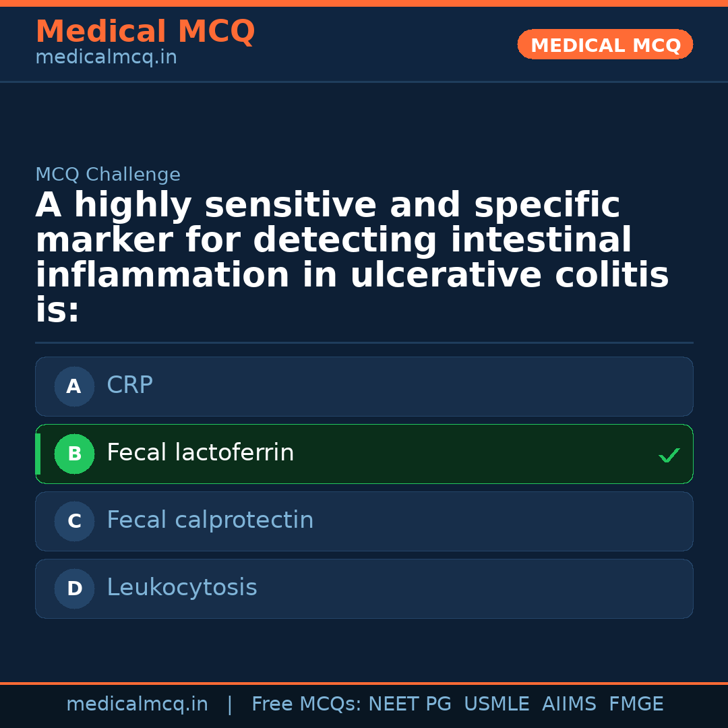Click the Free MCQs label in the footer
The image size is (728, 728).
[x=306, y=704]
